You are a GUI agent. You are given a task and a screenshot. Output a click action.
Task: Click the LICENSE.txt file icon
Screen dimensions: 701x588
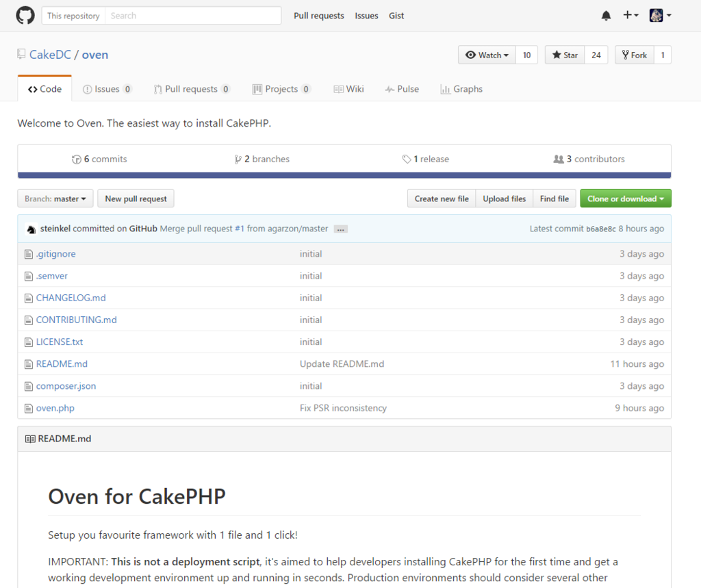(x=29, y=342)
